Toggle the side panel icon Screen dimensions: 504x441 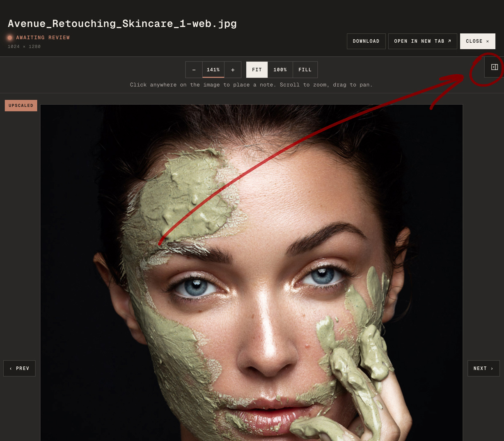(494, 67)
